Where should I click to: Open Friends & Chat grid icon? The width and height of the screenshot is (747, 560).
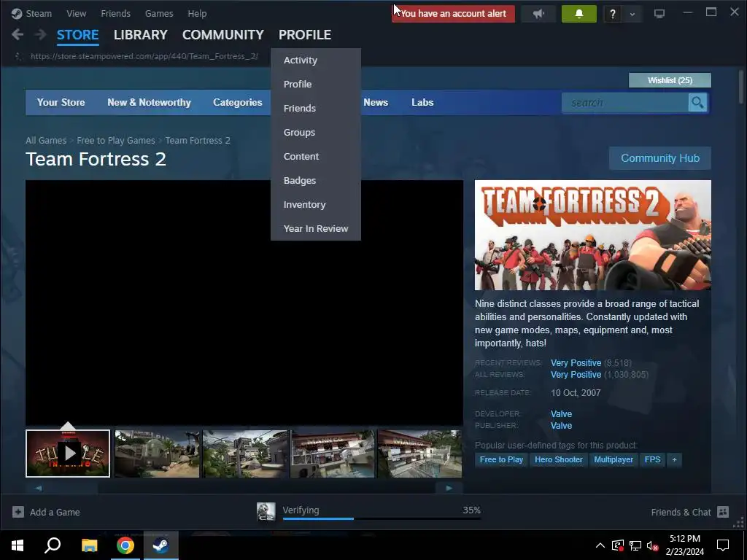pyautogui.click(x=723, y=512)
